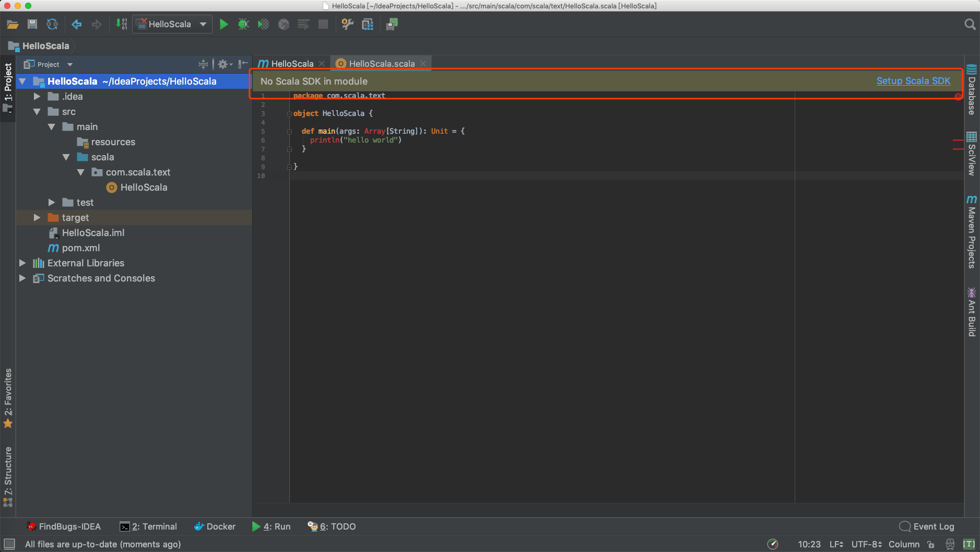The width and height of the screenshot is (980, 552).
Task: Open the 6: TODO tool tab
Action: pos(332,526)
